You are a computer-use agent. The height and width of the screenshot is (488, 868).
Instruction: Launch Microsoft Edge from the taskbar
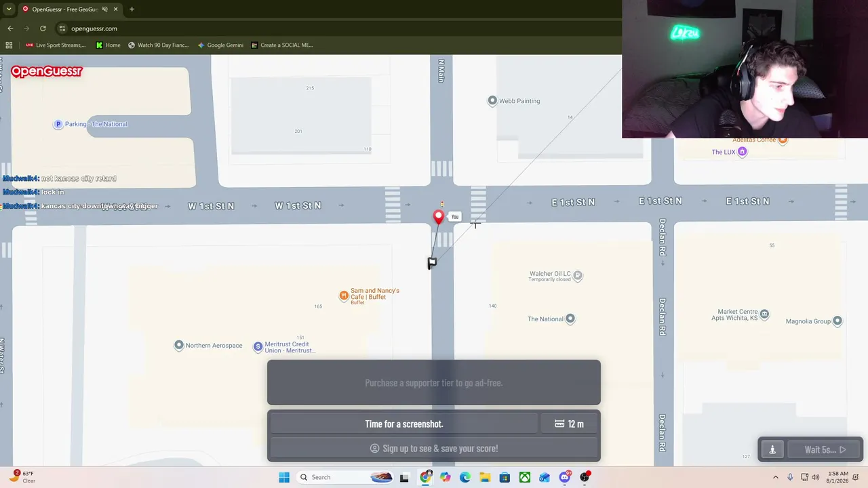pyautogui.click(x=465, y=477)
